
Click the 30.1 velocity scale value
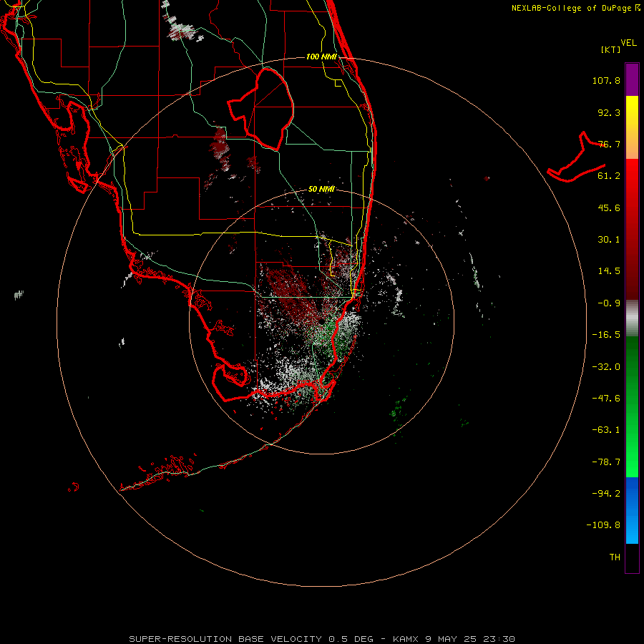coord(609,240)
